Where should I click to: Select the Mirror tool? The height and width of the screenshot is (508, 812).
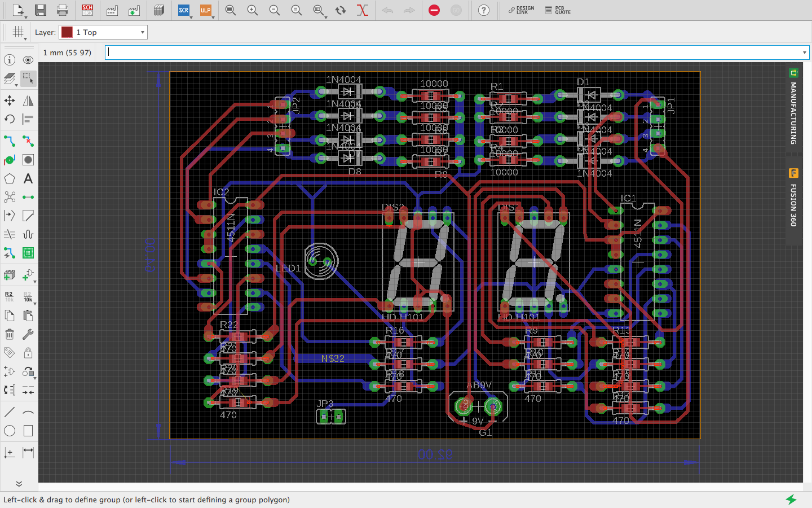coord(28,100)
